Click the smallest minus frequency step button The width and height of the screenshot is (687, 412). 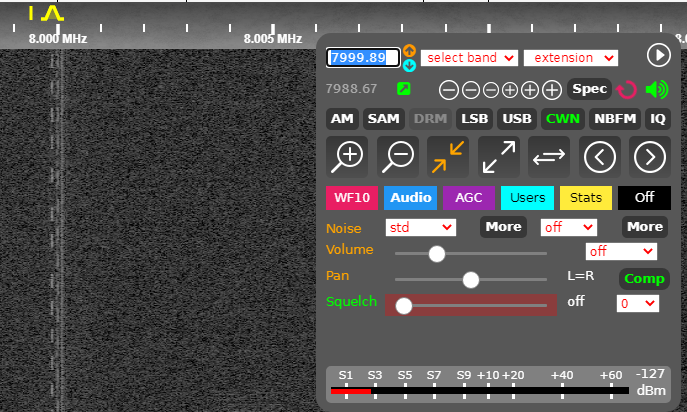[491, 90]
